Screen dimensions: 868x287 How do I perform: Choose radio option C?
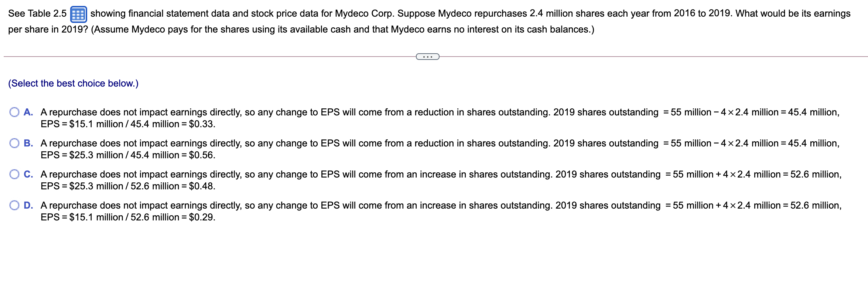click(14, 174)
